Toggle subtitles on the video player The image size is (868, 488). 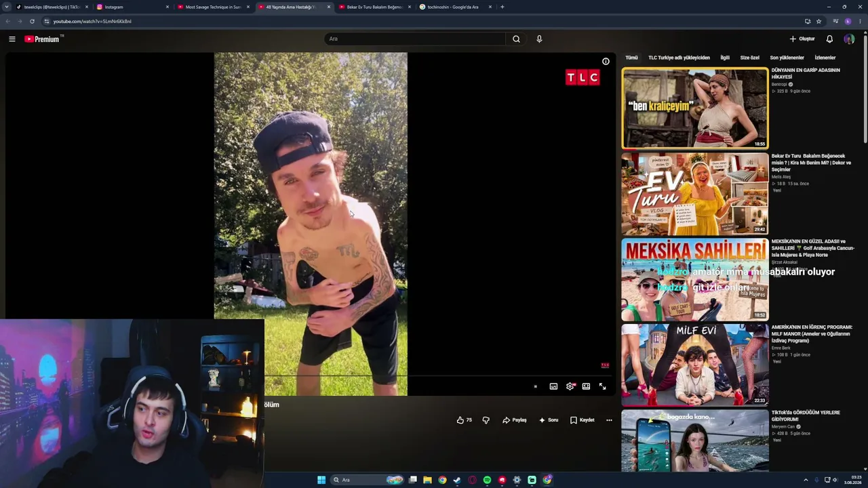point(553,386)
